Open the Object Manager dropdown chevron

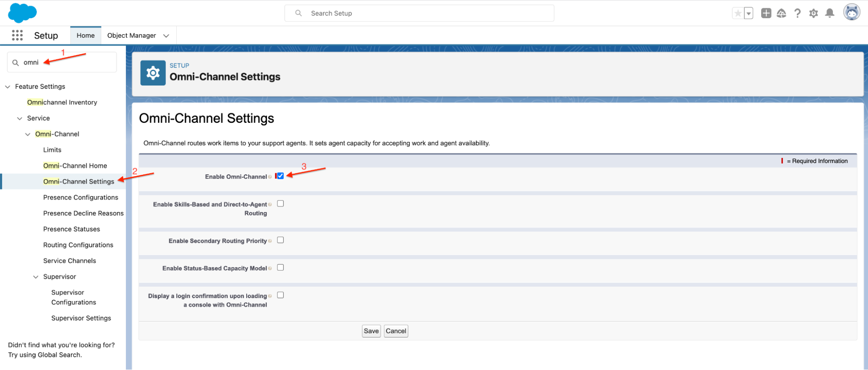pyautogui.click(x=166, y=36)
